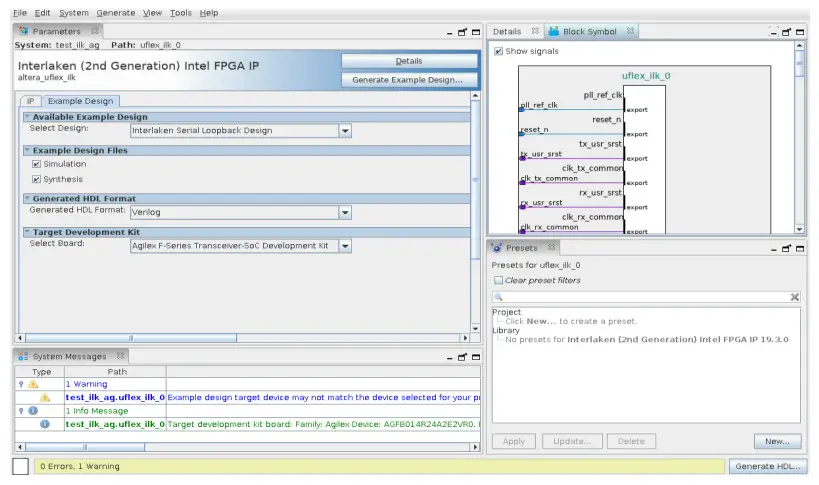Click the New... preset button

click(x=777, y=441)
